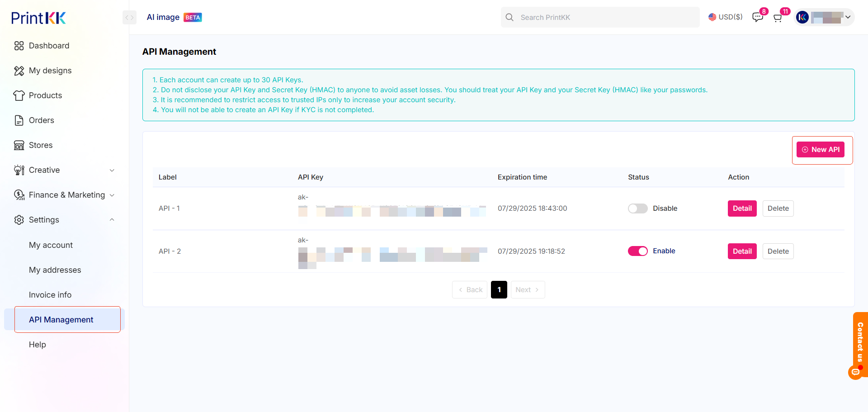Create a New API key
Screen dimensions: 868x412
point(821,150)
